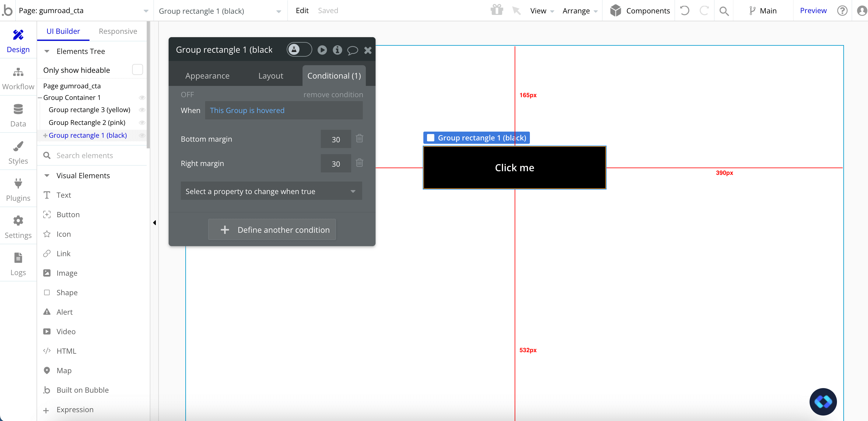Click the remove condition link
The height and width of the screenshot is (421, 868).
(x=333, y=95)
